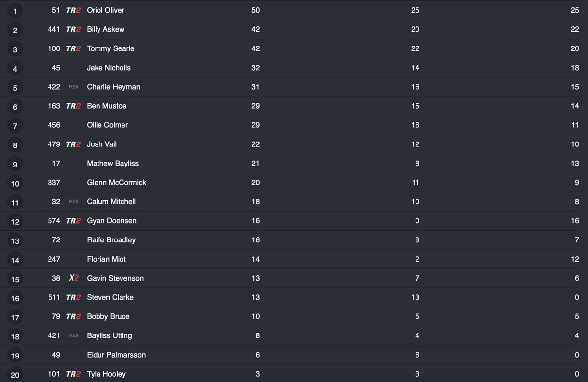
Task: Open Mathew Bayliss rider name
Action: 113,163
